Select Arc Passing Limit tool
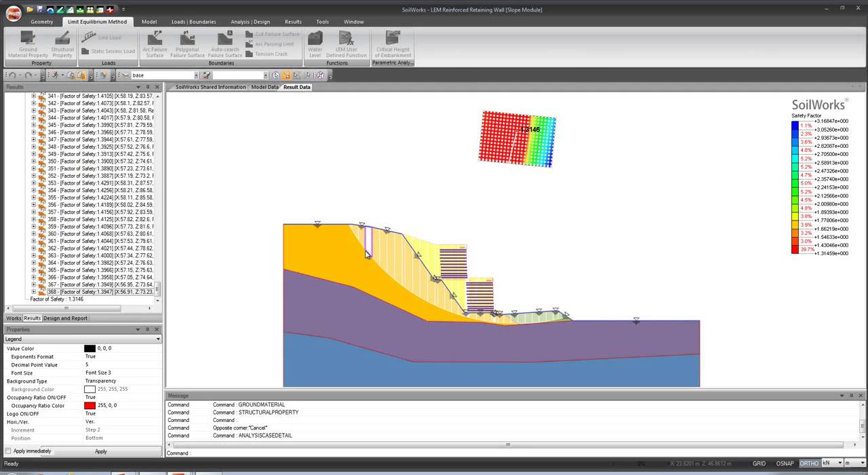The height and width of the screenshot is (475, 868). tap(270, 44)
